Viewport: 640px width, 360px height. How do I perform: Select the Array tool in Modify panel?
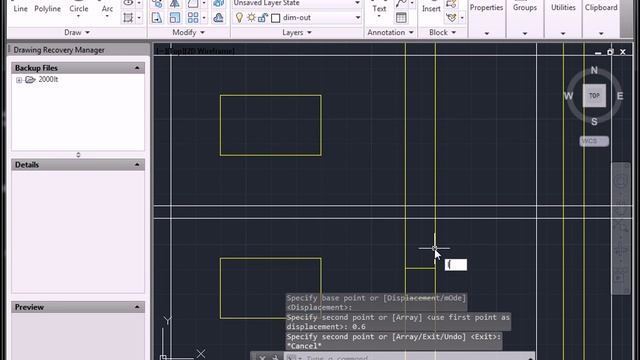193,18
